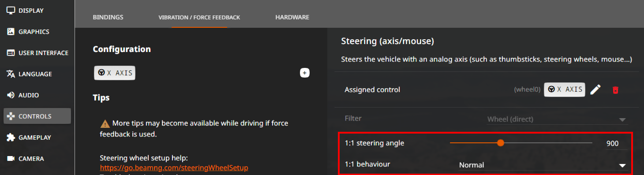Adjust the 1:1 steering angle slider
Screen dimensions: 644x175
521,143
